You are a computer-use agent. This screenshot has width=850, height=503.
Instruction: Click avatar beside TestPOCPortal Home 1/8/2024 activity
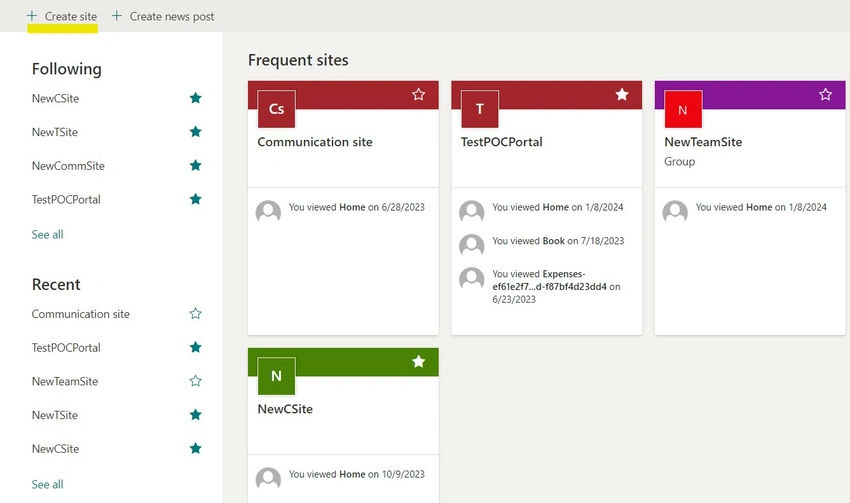[x=472, y=211]
